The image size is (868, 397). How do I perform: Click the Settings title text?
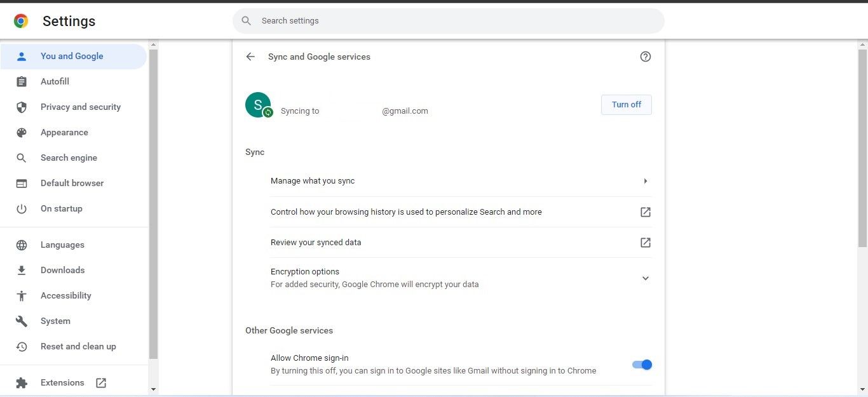tap(69, 21)
